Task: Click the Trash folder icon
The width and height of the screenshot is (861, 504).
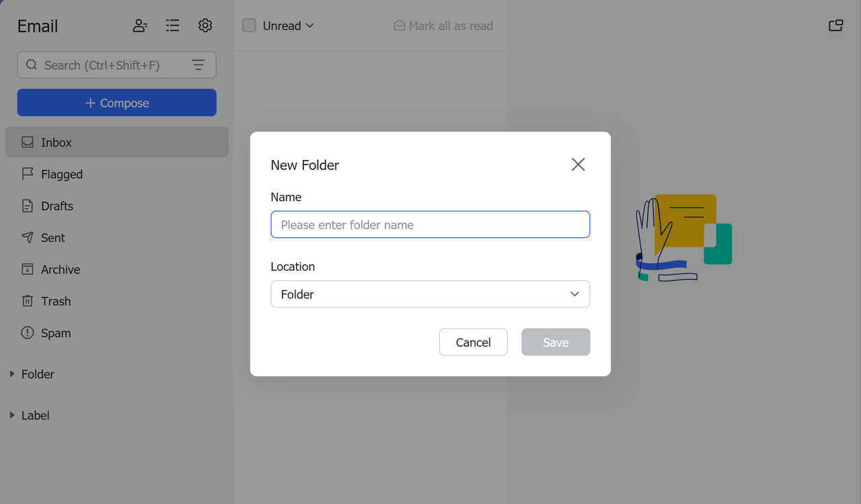Action: (27, 301)
